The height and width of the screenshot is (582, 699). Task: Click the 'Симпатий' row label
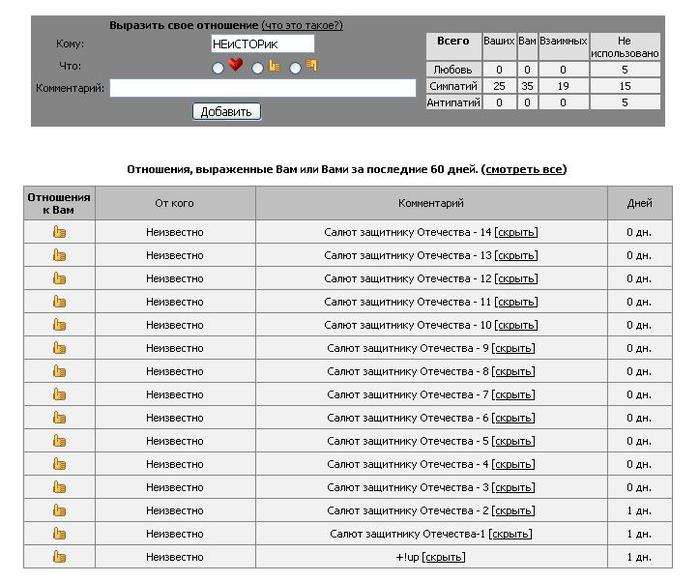coord(453,86)
